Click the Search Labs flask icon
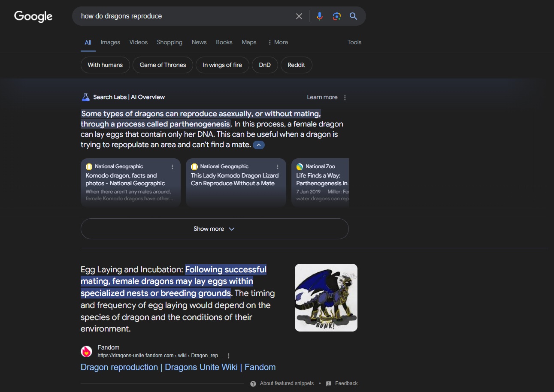The width and height of the screenshot is (554, 392). pyautogui.click(x=85, y=97)
